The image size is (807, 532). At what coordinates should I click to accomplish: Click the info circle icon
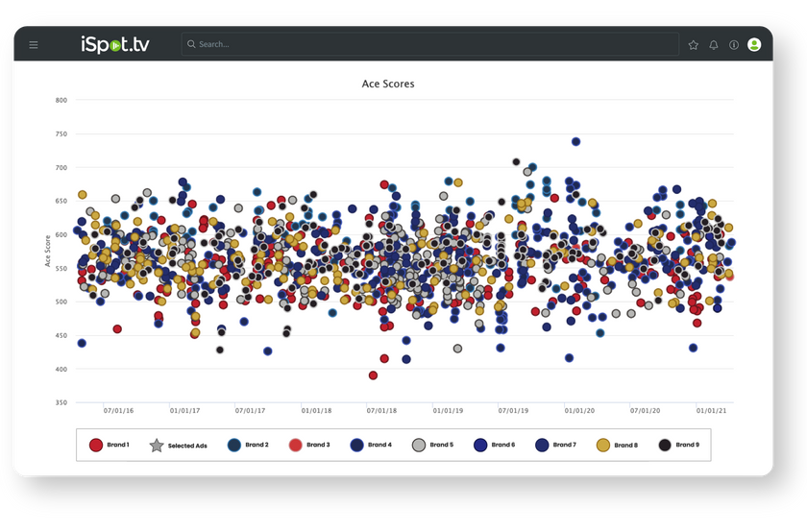[x=734, y=45]
